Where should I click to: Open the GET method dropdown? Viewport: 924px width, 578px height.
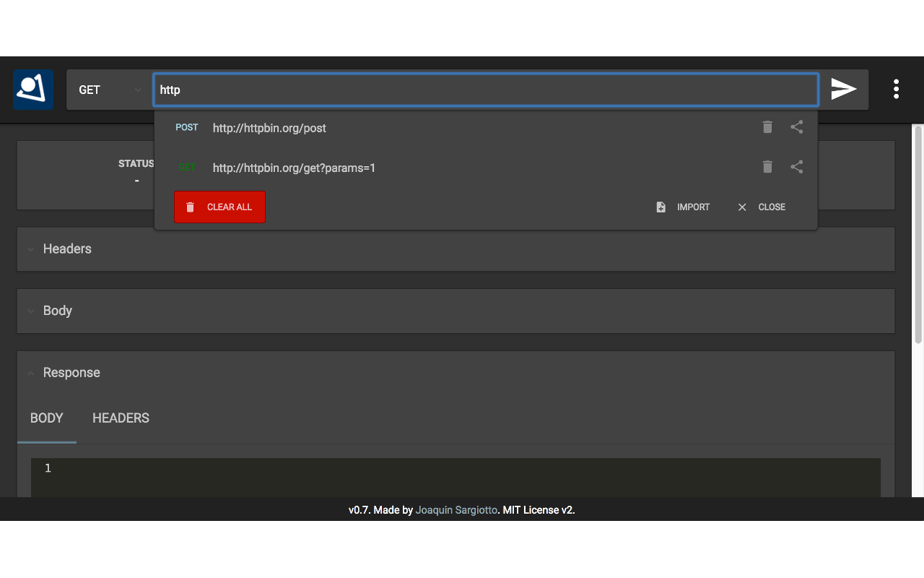coord(110,90)
